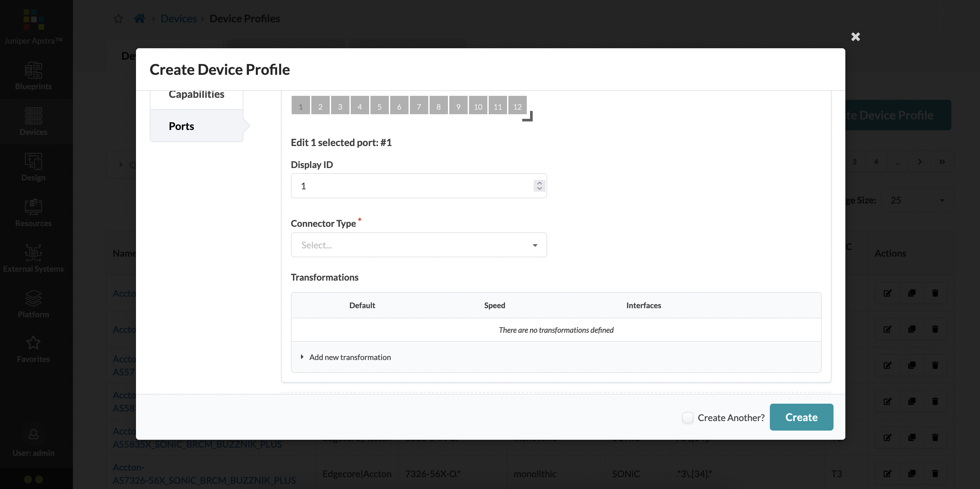Edit the Accton-AS5835X_SONiC_BRCM_BUZZNIK_PLUS profile
980x489 pixels.
[x=887, y=437]
